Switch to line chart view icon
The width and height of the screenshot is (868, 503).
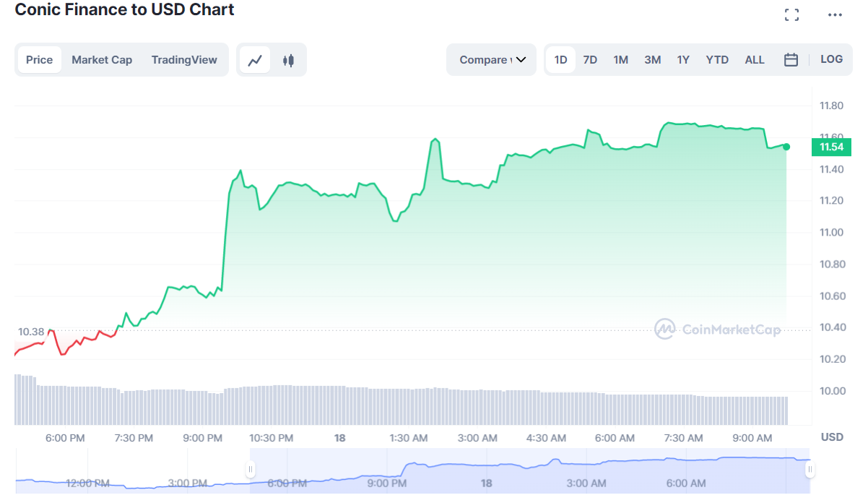point(255,60)
